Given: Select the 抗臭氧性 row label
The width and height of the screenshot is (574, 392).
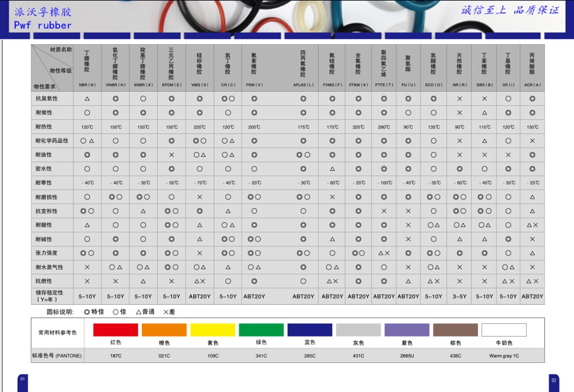Looking at the screenshot, I should pos(47,98).
